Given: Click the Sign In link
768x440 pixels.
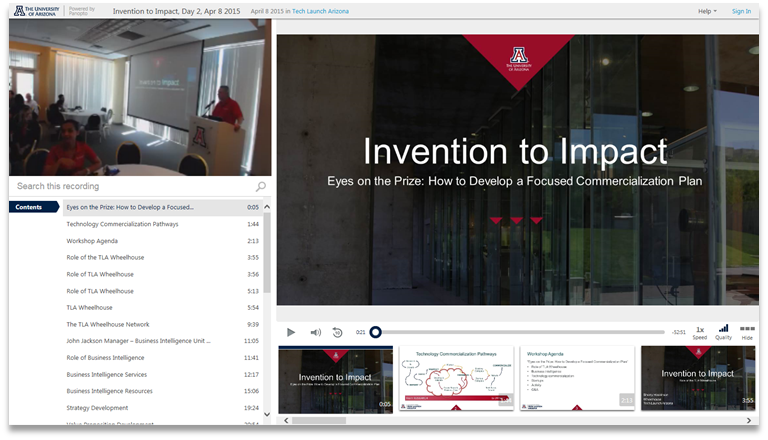Looking at the screenshot, I should click(741, 11).
